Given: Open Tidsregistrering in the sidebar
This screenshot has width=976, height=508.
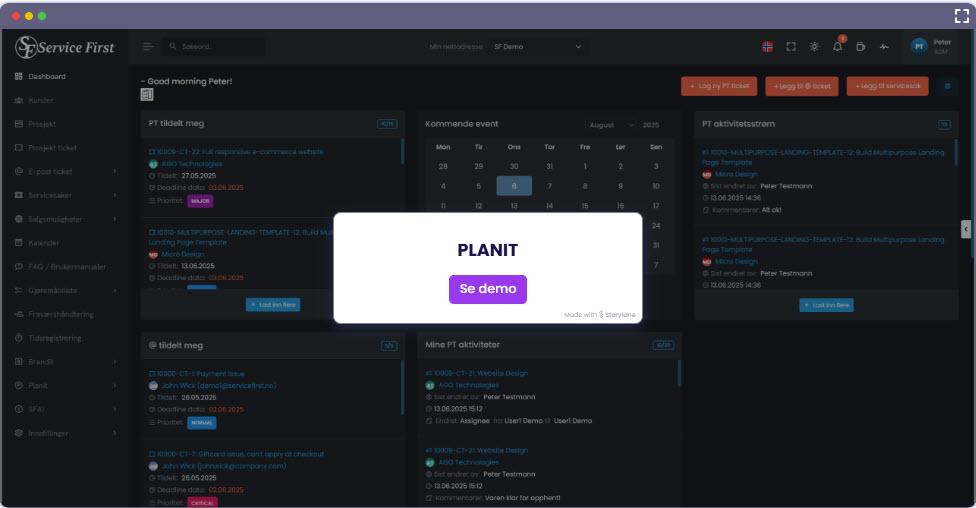Looking at the screenshot, I should pyautogui.click(x=55, y=338).
